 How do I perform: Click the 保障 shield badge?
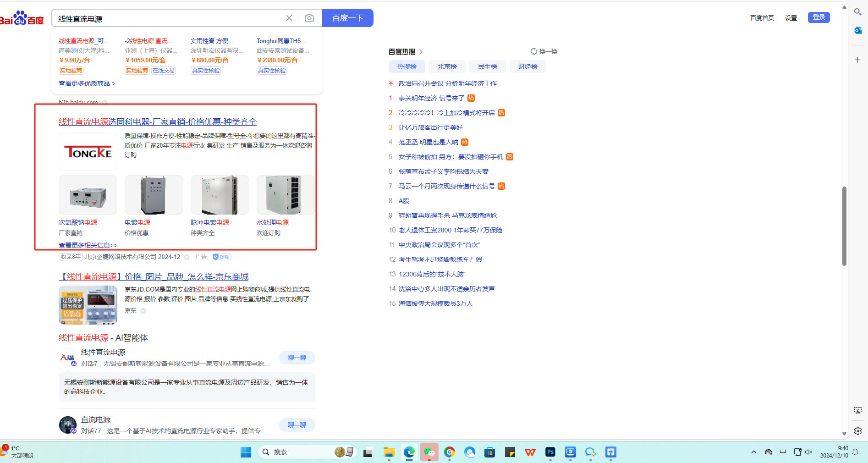coord(222,257)
